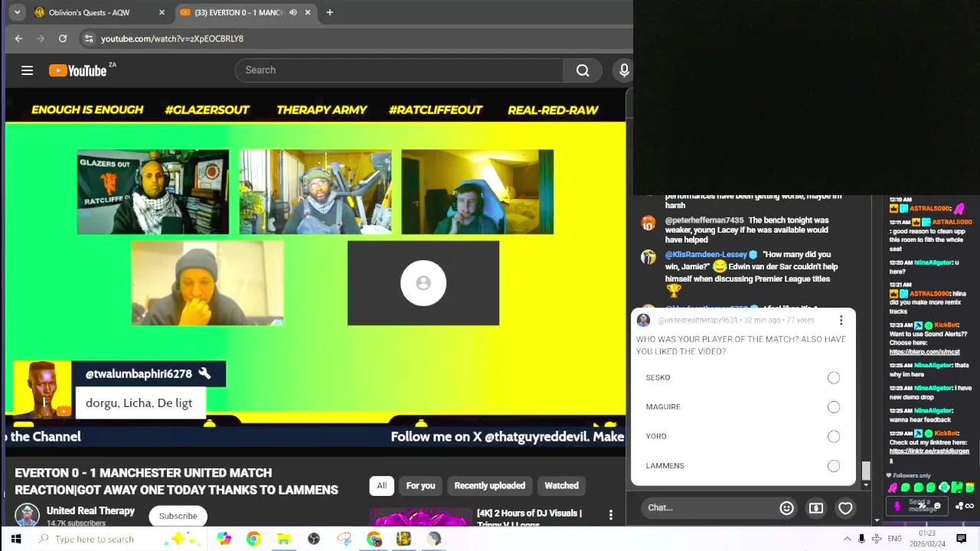Reload the page using the refresh icon
This screenshot has height=551, width=980.
[63, 38]
